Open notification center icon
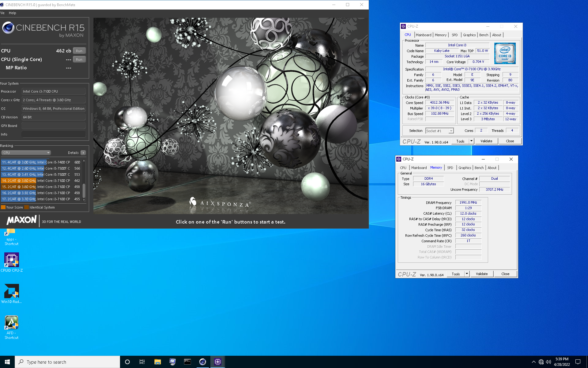588x368 pixels. point(578,362)
